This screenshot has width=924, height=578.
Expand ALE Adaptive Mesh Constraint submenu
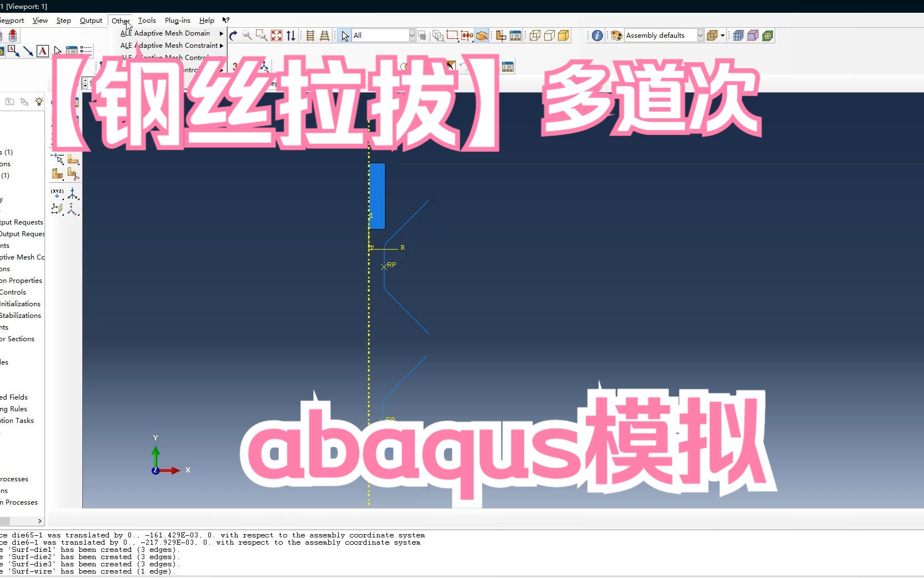tap(172, 46)
